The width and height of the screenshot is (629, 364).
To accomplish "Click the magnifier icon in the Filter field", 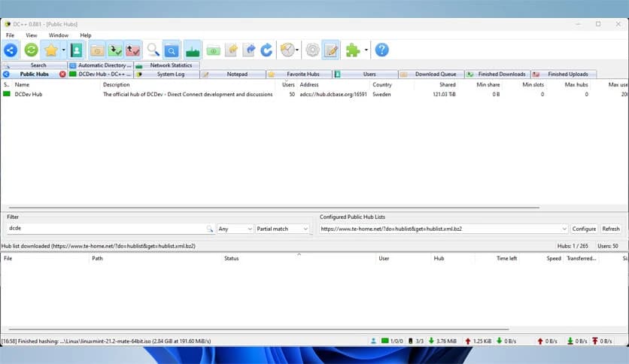I will click(x=209, y=229).
